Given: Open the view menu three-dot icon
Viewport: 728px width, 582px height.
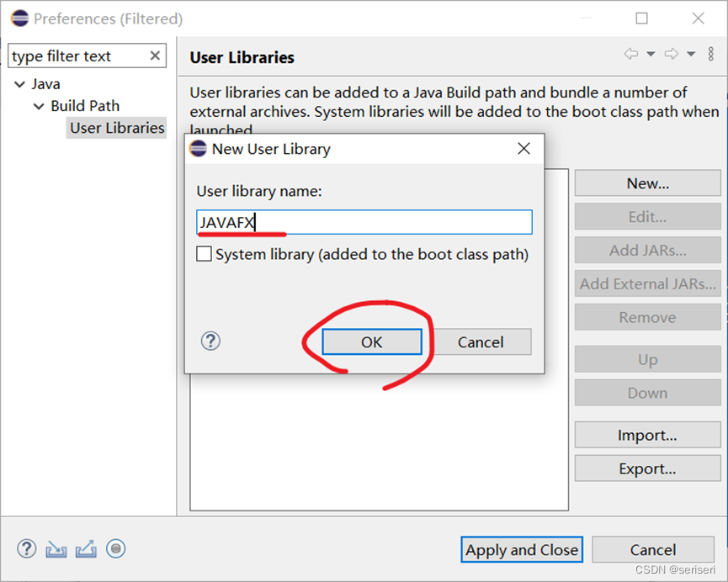Looking at the screenshot, I should (x=711, y=54).
